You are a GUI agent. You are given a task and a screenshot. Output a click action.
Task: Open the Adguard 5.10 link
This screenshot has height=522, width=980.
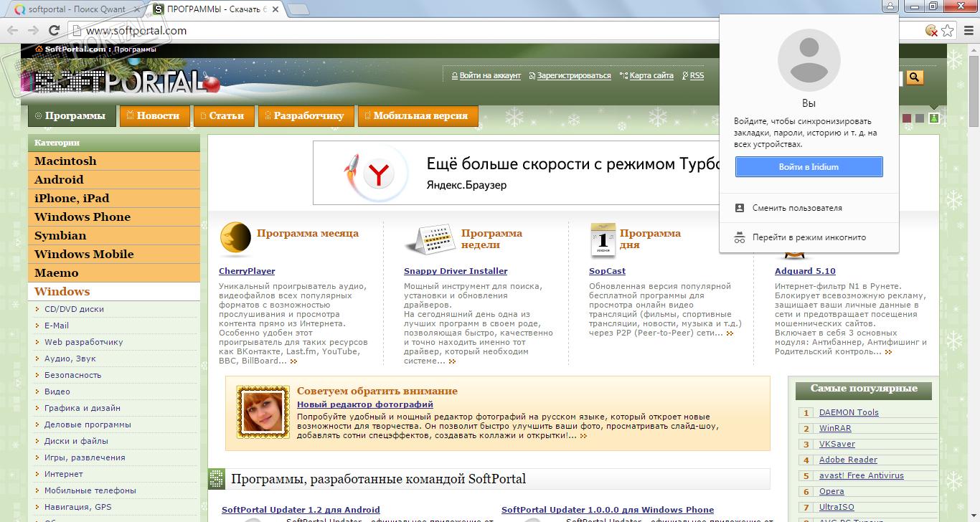click(805, 271)
